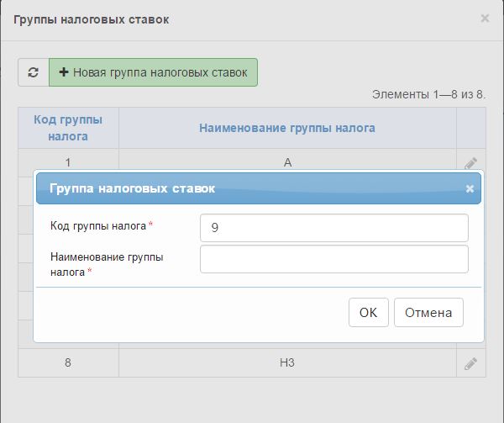Confirm with the OK button
504x423 pixels.
coord(369,312)
